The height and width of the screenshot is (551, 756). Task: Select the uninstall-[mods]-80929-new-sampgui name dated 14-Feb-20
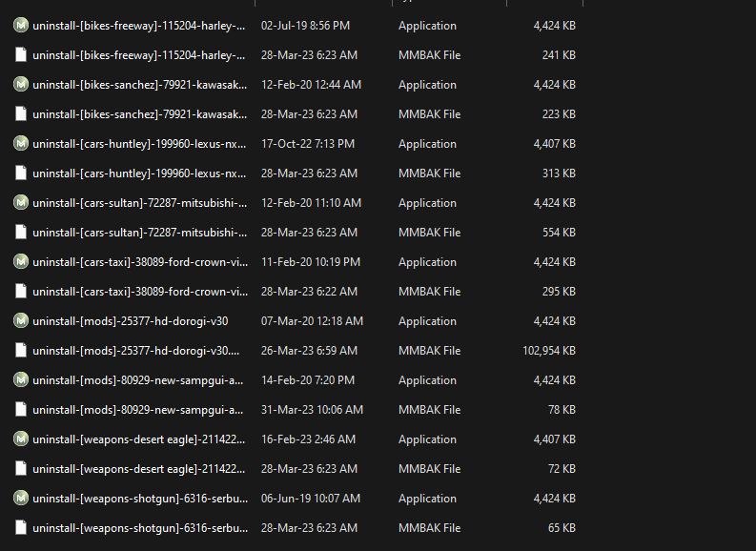(138, 380)
